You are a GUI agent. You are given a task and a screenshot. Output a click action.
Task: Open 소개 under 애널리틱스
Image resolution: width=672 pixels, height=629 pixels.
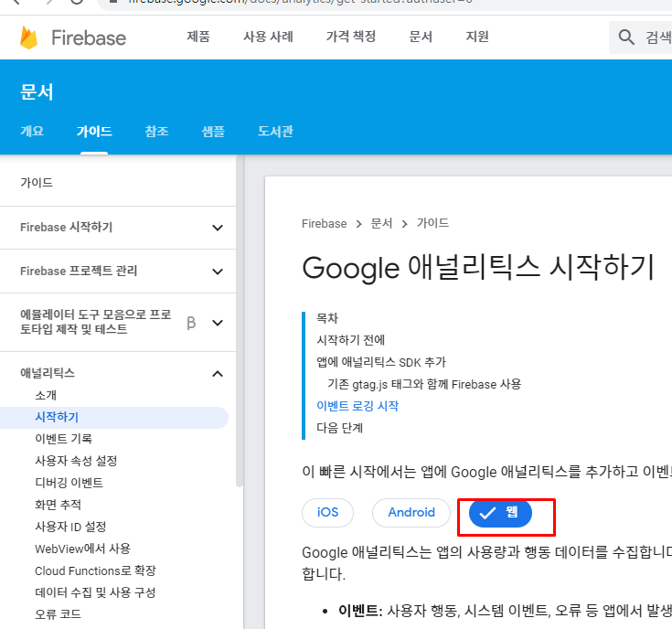[46, 395]
